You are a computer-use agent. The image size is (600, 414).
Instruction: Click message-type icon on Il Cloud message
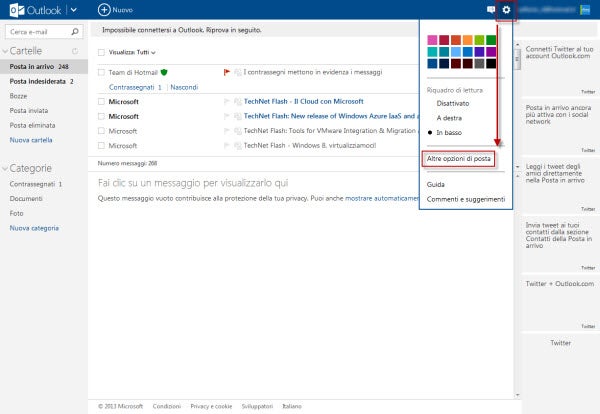point(238,101)
